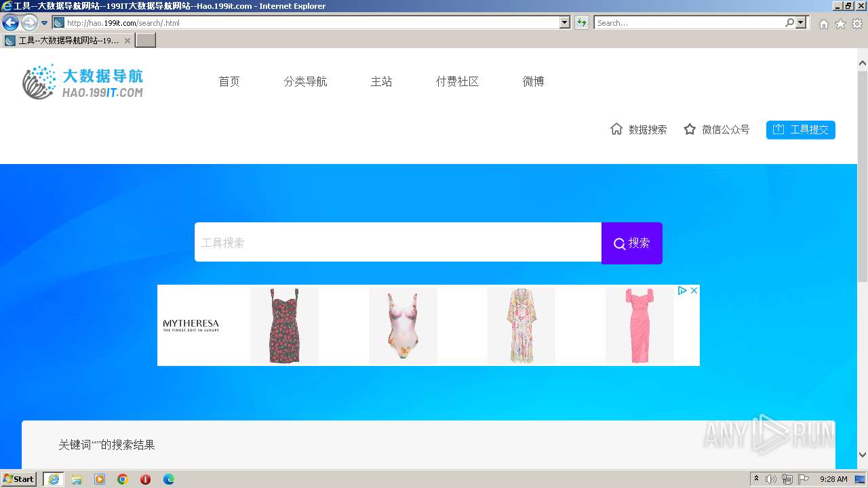Click the magnifier icon in IE search box
868x488 pixels.
tap(789, 22)
